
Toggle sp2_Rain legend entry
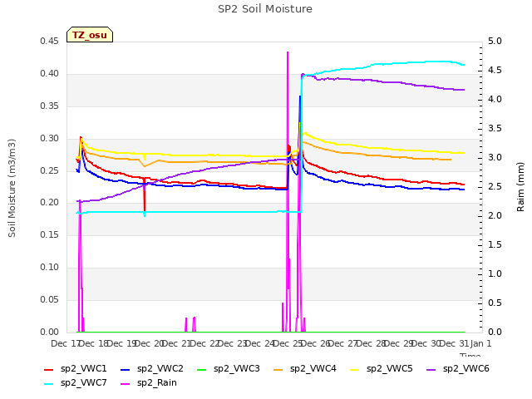click(149, 383)
